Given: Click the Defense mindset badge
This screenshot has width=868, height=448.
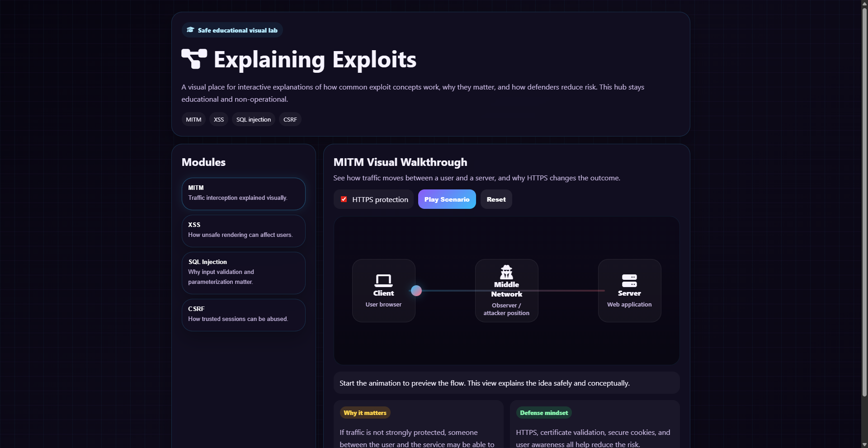Looking at the screenshot, I should tap(543, 412).
